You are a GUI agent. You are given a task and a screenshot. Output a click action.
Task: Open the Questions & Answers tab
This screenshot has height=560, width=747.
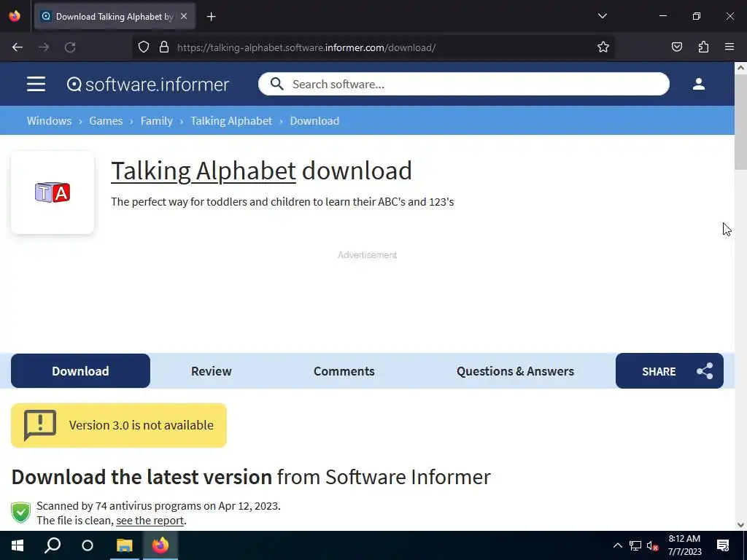[515, 371]
